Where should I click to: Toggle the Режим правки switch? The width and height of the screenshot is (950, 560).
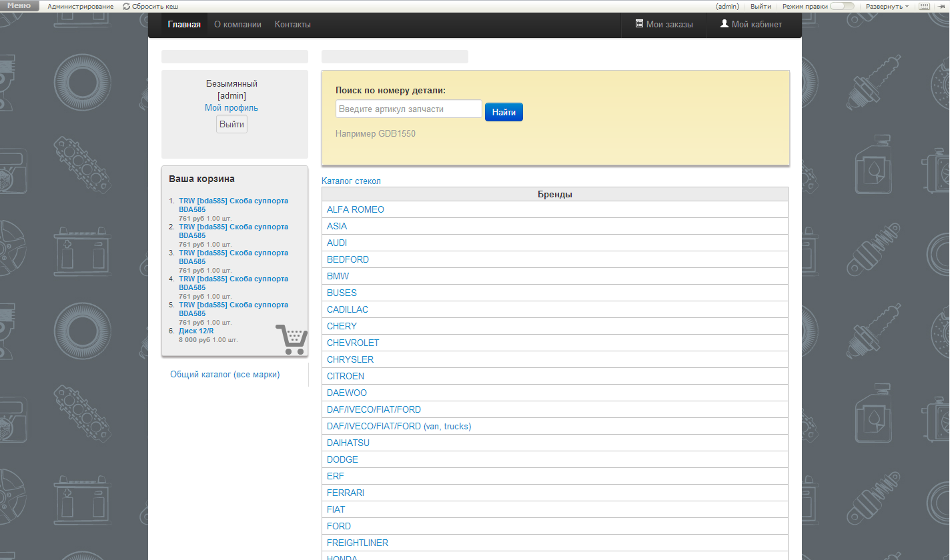(842, 6)
